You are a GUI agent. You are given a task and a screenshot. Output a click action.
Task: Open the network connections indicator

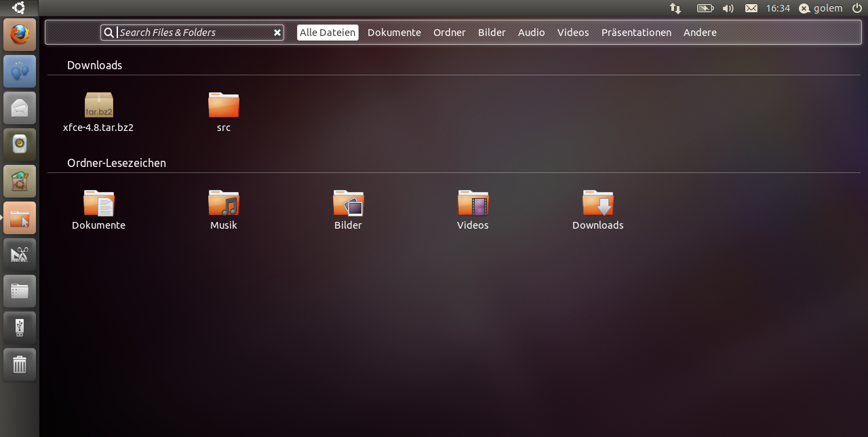(x=675, y=8)
